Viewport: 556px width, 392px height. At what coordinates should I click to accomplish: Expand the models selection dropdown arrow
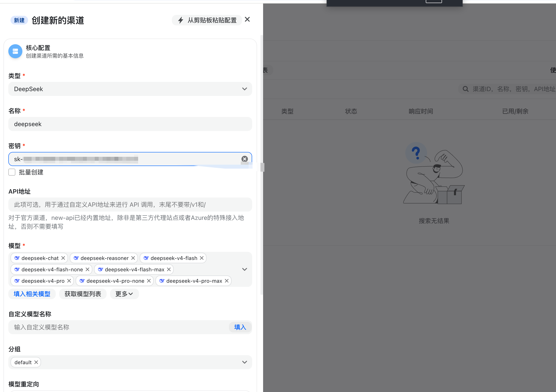tap(245, 269)
